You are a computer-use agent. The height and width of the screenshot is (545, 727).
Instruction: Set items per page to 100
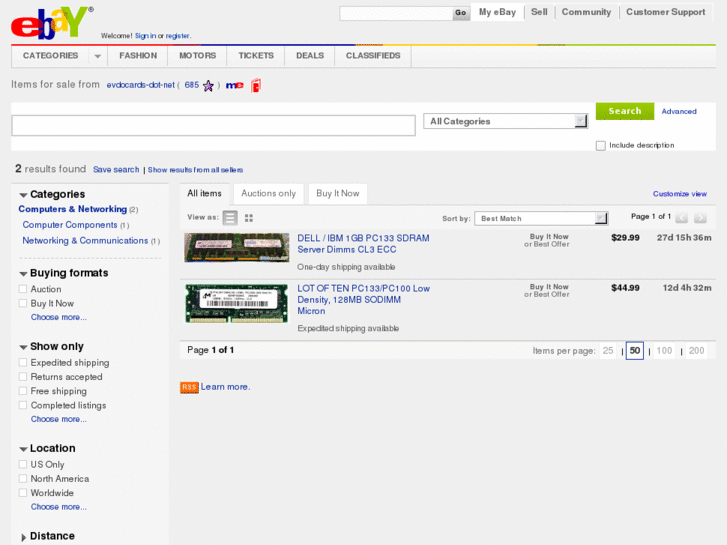click(664, 351)
